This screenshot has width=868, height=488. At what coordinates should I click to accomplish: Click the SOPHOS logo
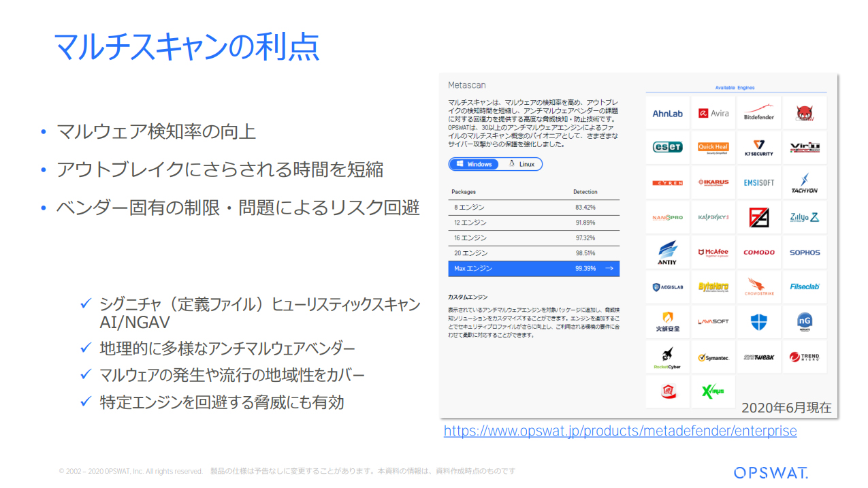click(805, 252)
